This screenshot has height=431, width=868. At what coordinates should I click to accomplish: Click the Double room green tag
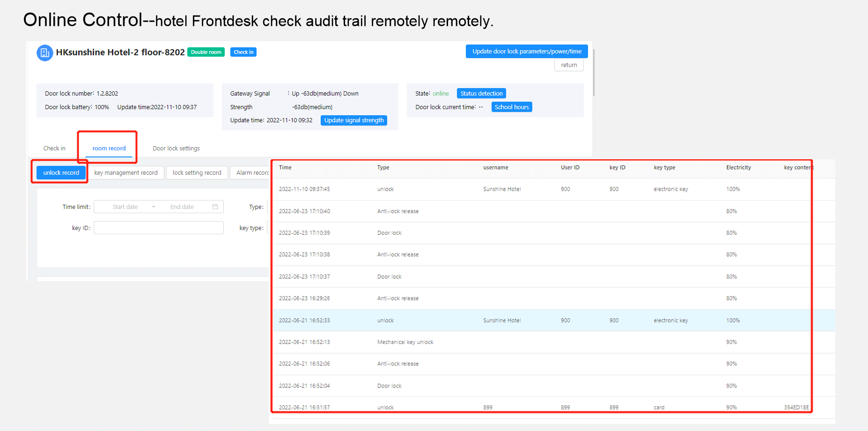pos(206,52)
